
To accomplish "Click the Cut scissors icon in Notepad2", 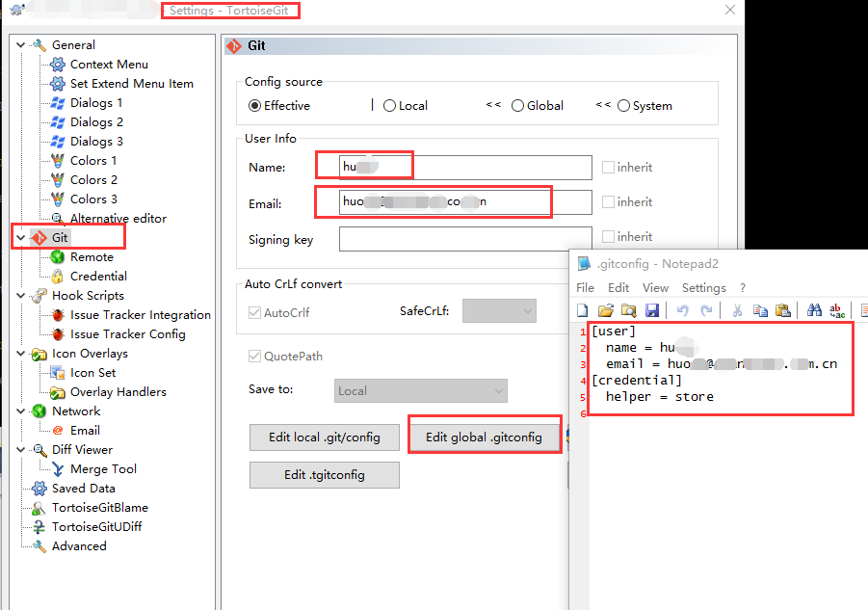I will pyautogui.click(x=737, y=310).
